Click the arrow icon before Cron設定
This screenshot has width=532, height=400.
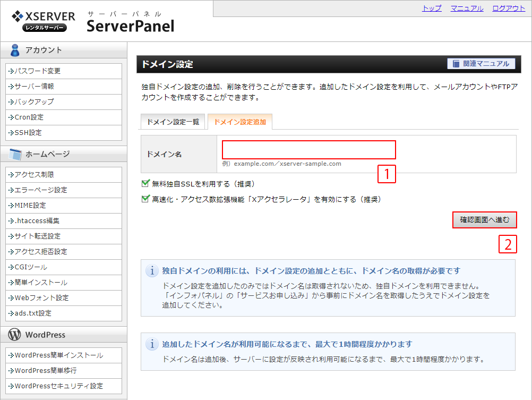pos(10,117)
